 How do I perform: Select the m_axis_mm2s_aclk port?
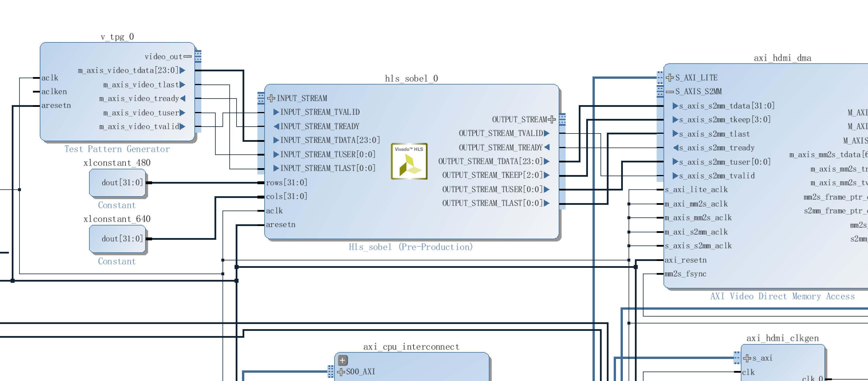click(698, 218)
